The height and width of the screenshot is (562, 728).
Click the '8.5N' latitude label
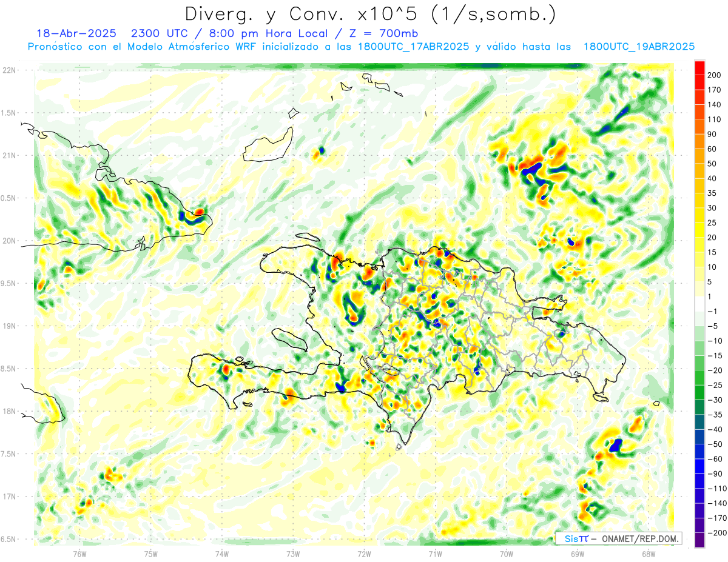click(x=9, y=369)
